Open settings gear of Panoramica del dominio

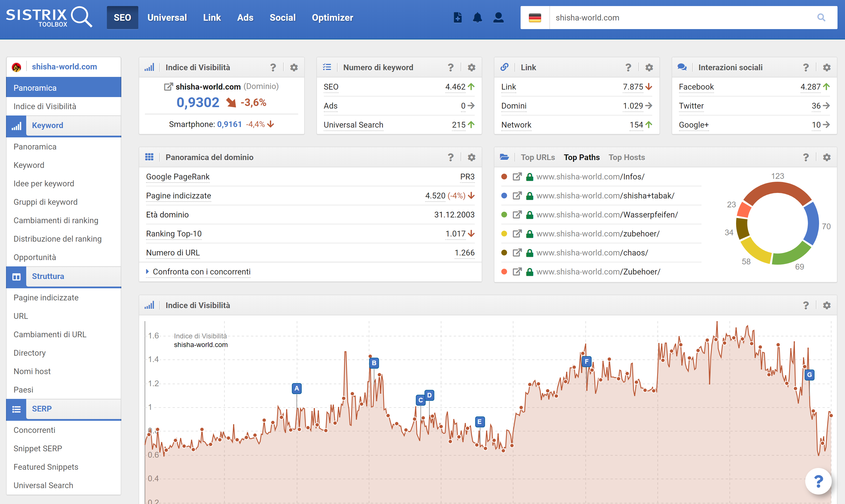pyautogui.click(x=471, y=157)
